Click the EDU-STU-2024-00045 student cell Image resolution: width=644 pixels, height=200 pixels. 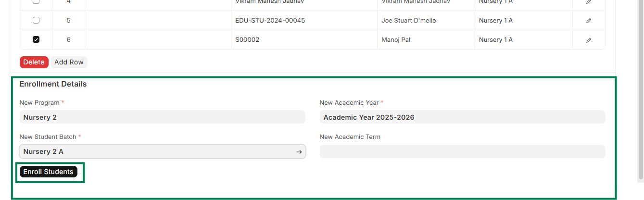pos(270,21)
